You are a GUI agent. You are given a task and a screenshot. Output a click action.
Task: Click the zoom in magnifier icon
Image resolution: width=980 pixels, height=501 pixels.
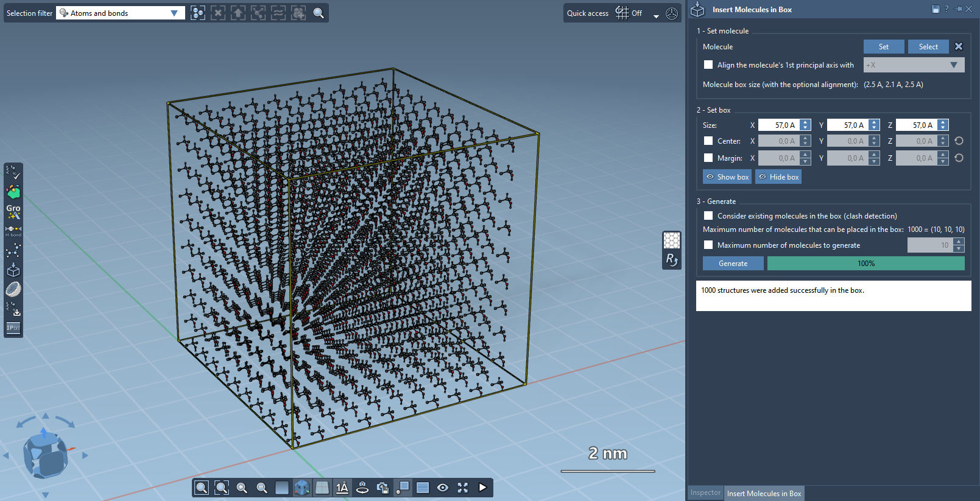point(242,488)
